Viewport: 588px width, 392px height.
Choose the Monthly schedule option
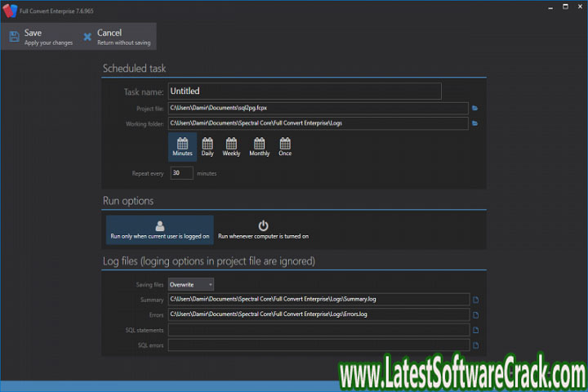pyautogui.click(x=259, y=147)
